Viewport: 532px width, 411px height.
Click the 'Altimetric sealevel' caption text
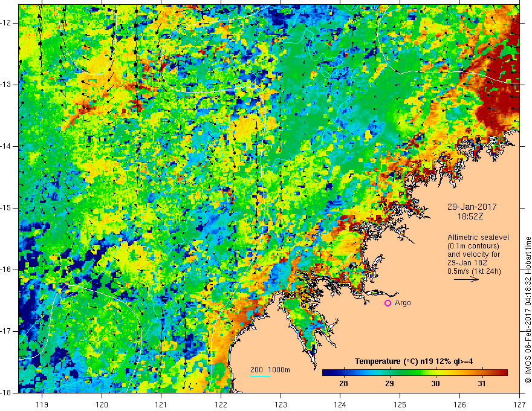(x=478, y=238)
